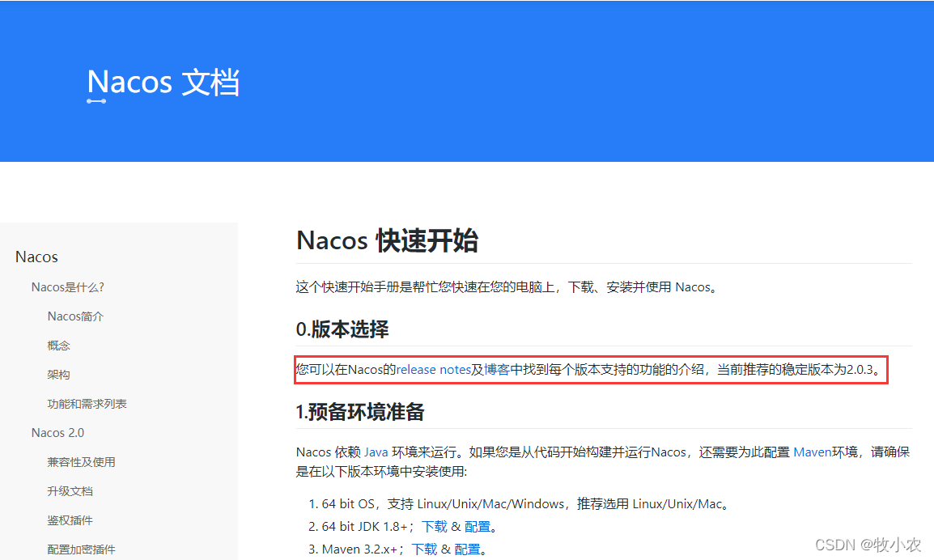Open 兼容性及使用 sidebar entry
The image size is (934, 560).
[x=81, y=462]
